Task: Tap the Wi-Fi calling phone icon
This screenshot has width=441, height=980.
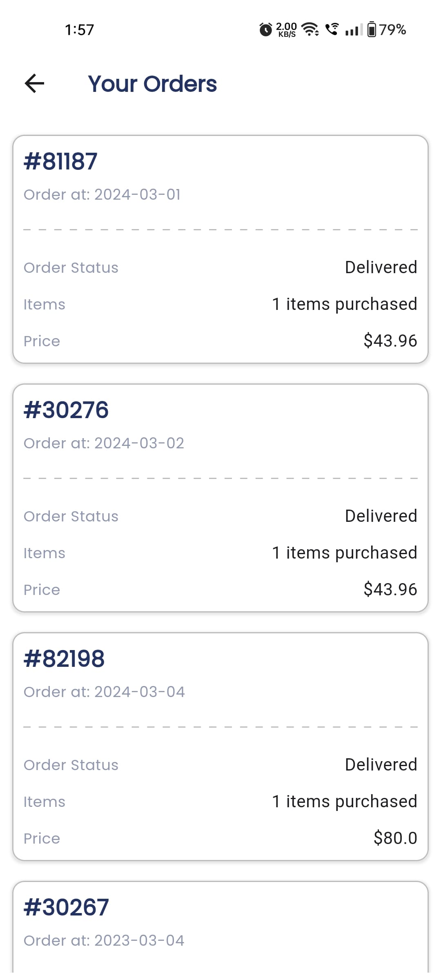Action: coord(332,29)
